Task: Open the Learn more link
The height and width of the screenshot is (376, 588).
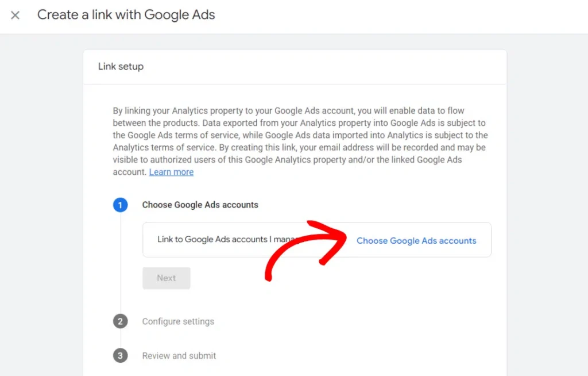Action: tap(171, 171)
